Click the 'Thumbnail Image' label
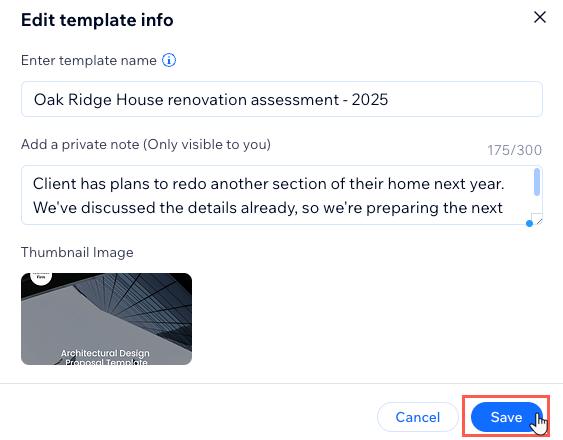Image resolution: width=563 pixels, height=440 pixels. (77, 253)
